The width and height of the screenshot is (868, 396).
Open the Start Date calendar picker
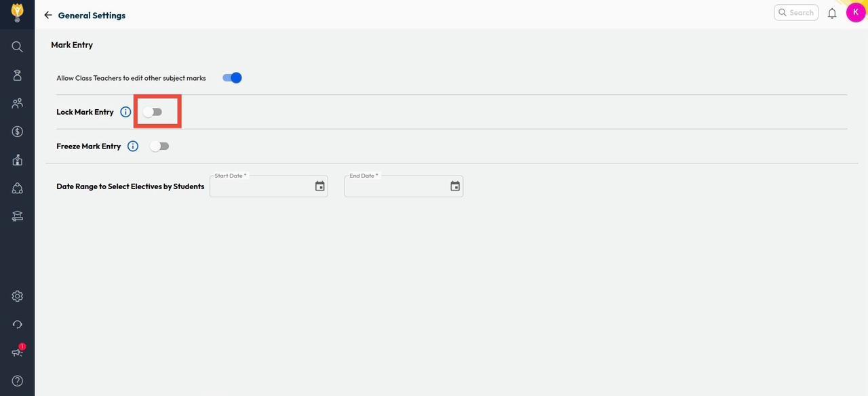point(320,186)
